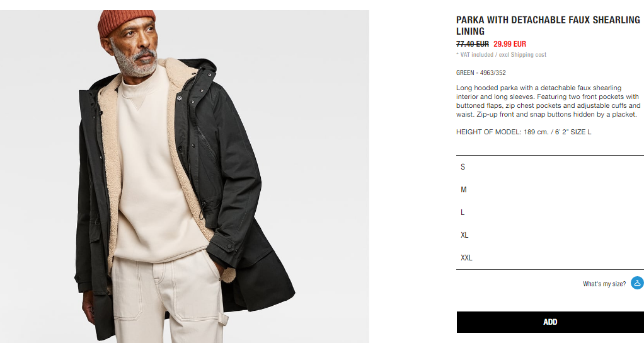Click the blue hanger size-guide icon

pyautogui.click(x=638, y=283)
